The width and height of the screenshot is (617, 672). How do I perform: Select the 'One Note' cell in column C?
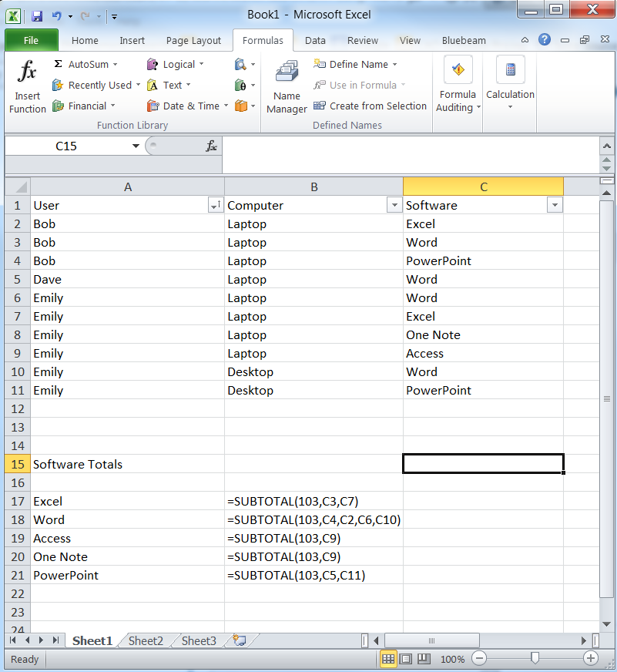[x=483, y=334]
